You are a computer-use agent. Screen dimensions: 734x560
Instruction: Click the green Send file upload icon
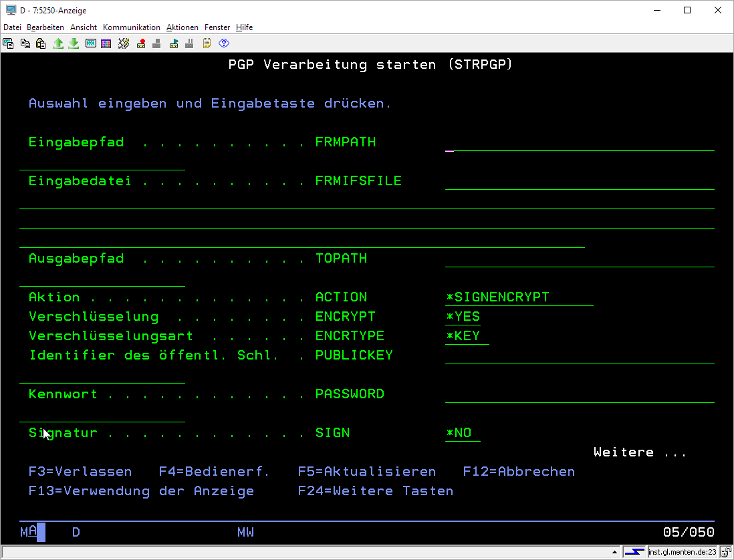[58, 43]
